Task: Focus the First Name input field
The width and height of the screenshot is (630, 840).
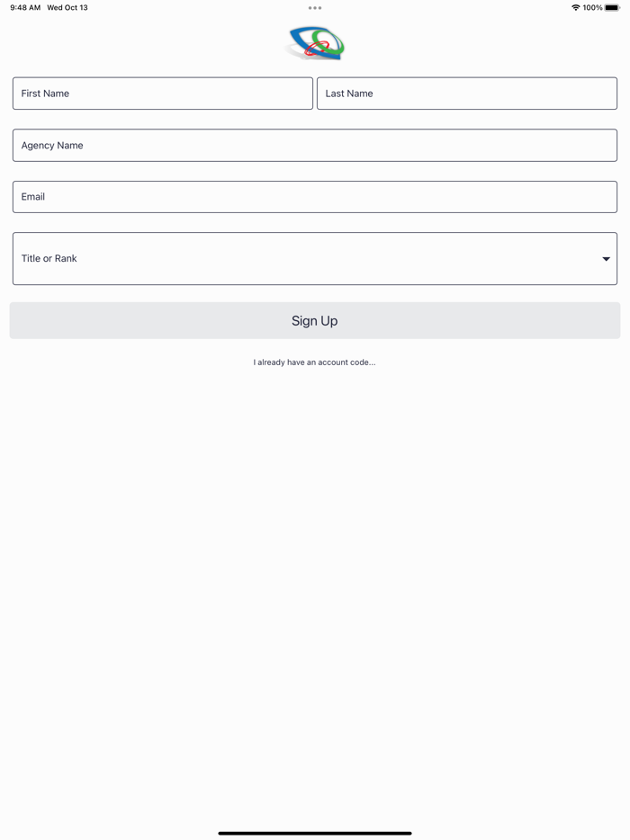Action: coord(163,94)
